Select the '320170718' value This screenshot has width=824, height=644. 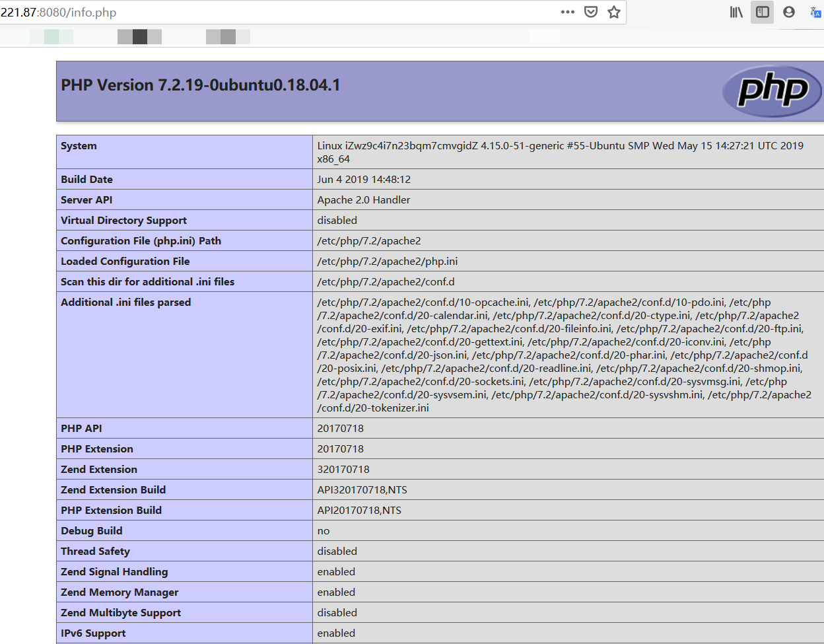pyautogui.click(x=343, y=470)
